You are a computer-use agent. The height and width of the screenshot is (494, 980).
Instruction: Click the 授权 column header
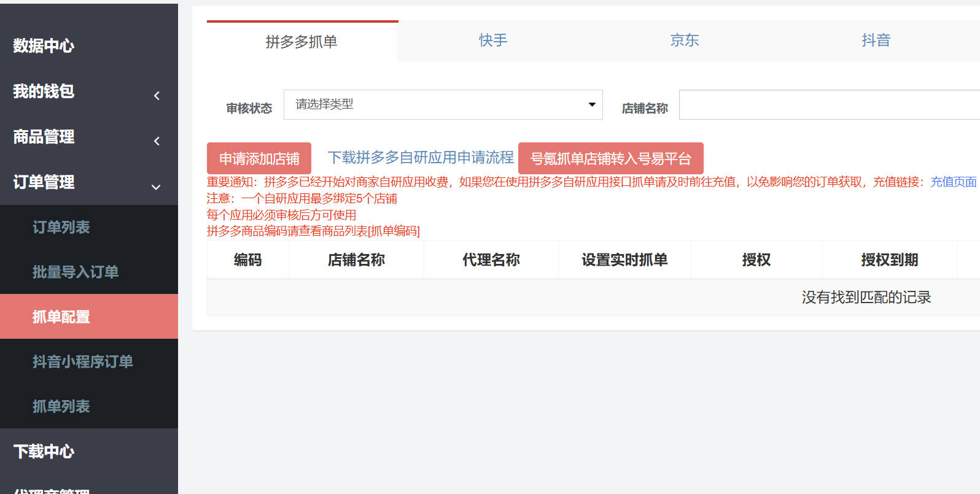pos(756,260)
